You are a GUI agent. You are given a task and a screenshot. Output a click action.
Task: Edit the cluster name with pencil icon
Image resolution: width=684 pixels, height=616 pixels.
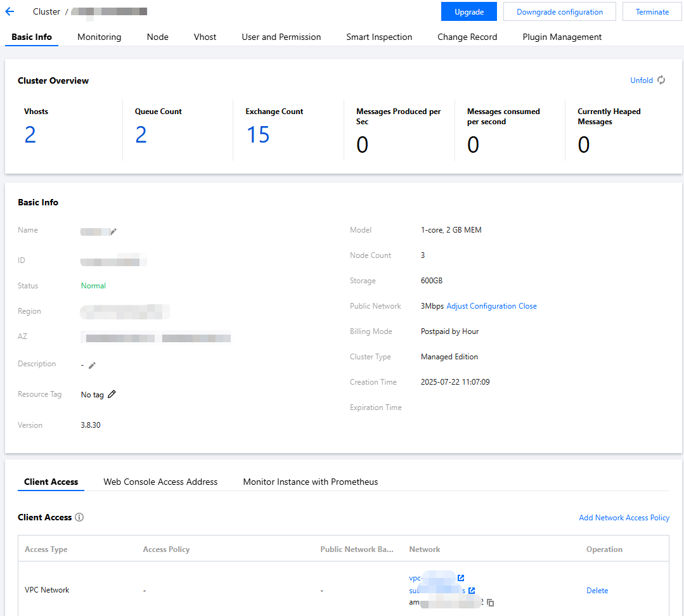113,232
